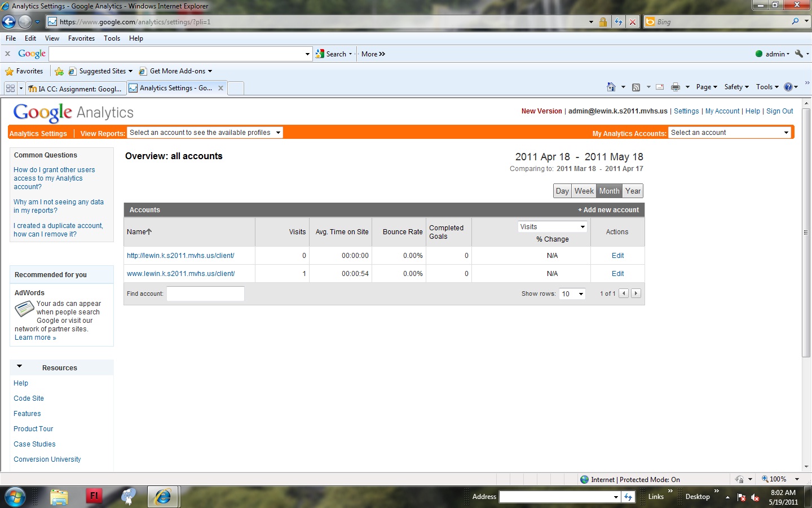Viewport: 812px width, 508px height.
Task: Click the RSS feeds icon
Action: pos(636,87)
